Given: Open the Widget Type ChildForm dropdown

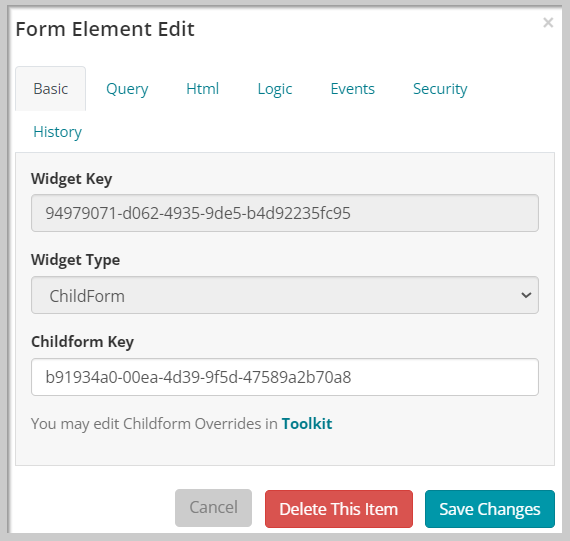Looking at the screenshot, I should click(285, 295).
